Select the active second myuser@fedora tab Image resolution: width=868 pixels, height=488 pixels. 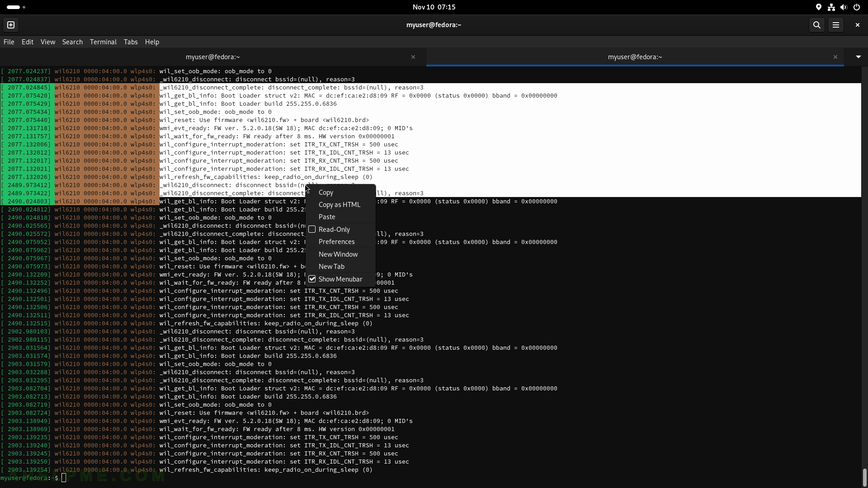(x=635, y=57)
